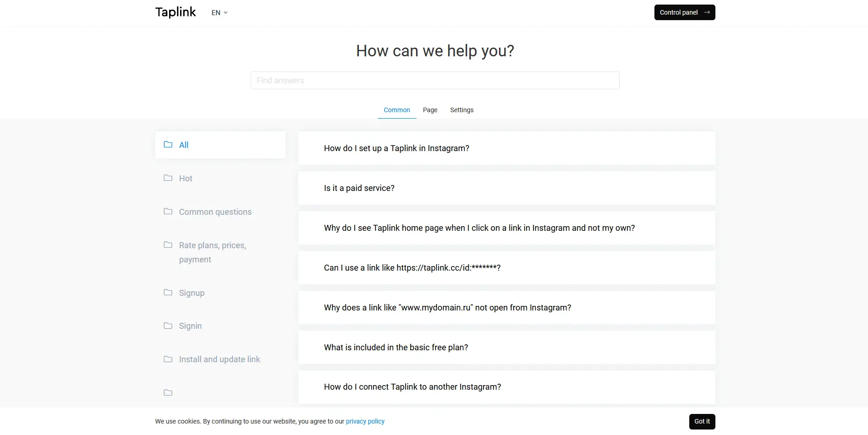
Task: Open the Signup category
Action: click(x=192, y=293)
